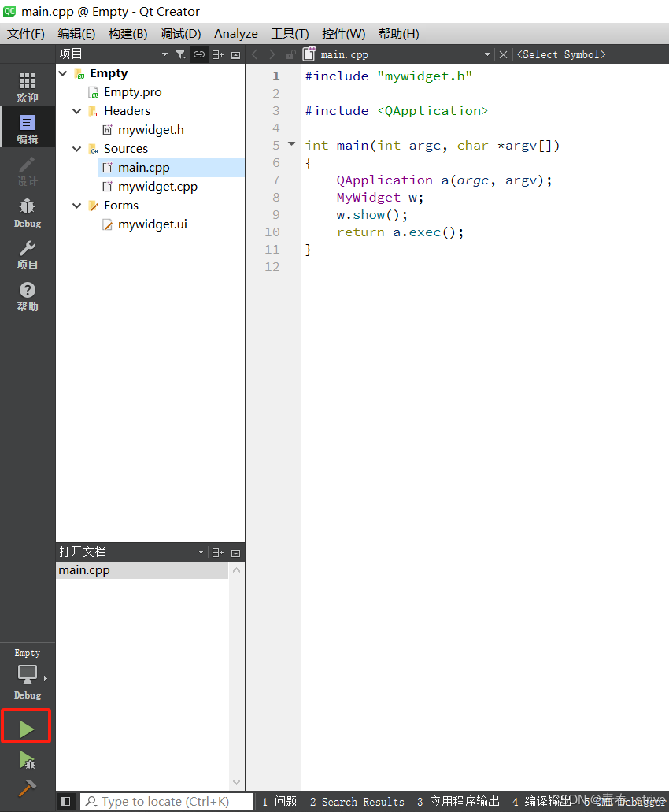
Task: Open the File (文件) menu
Action: 26,34
